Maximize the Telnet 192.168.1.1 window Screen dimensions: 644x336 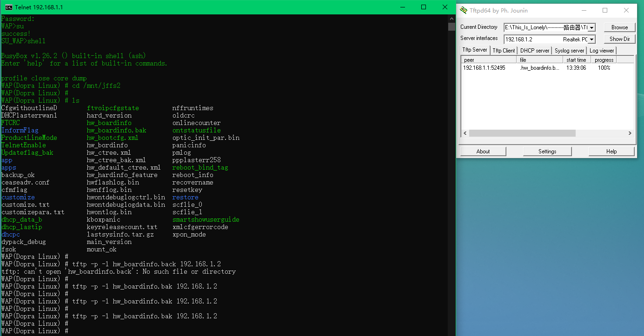point(424,7)
